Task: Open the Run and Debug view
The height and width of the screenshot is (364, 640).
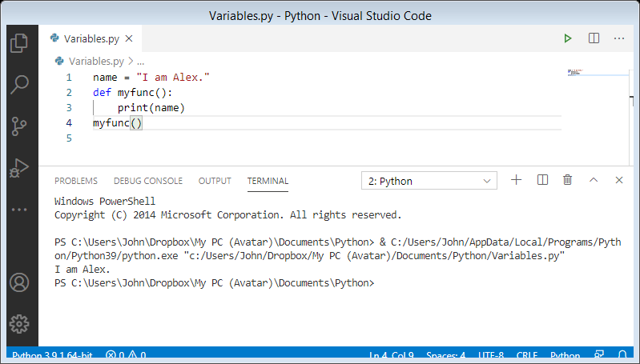Action: tap(19, 168)
